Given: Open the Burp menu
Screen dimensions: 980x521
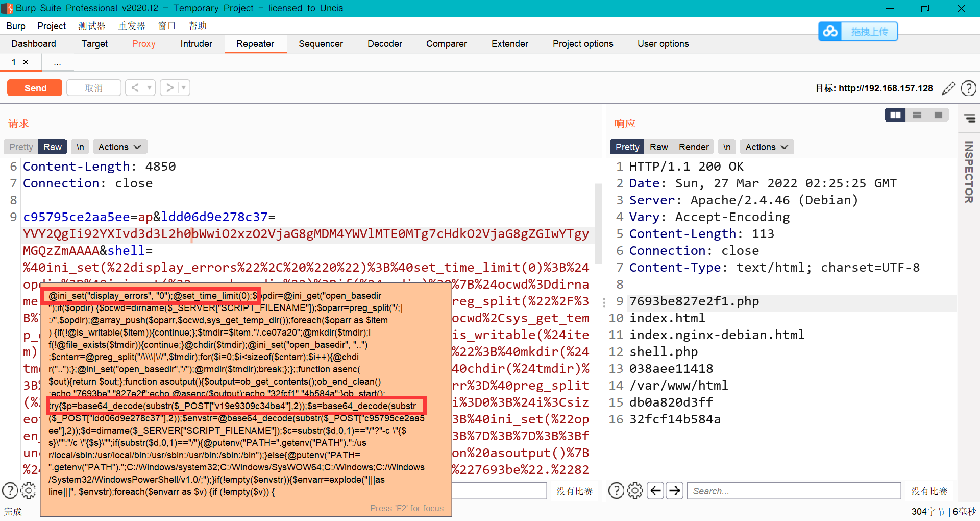Looking at the screenshot, I should click(16, 26).
